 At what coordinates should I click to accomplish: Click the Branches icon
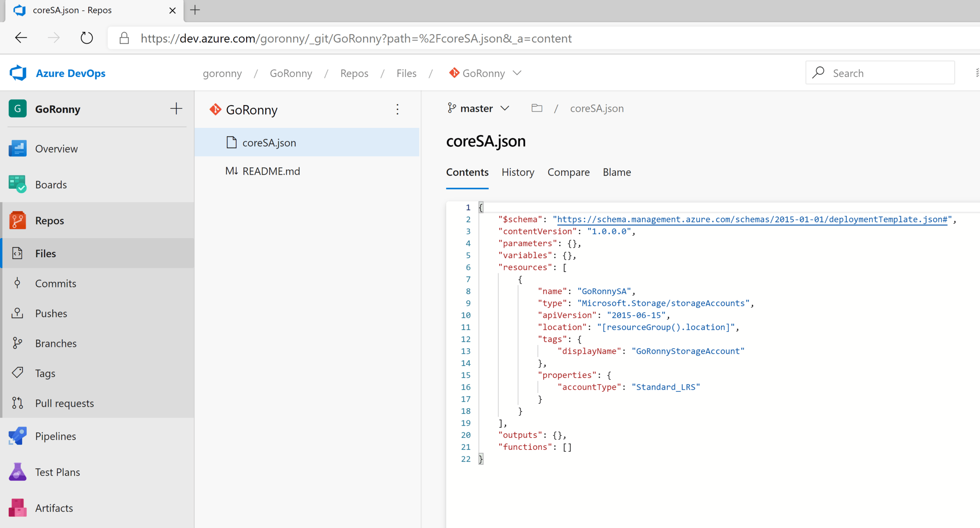click(x=17, y=343)
